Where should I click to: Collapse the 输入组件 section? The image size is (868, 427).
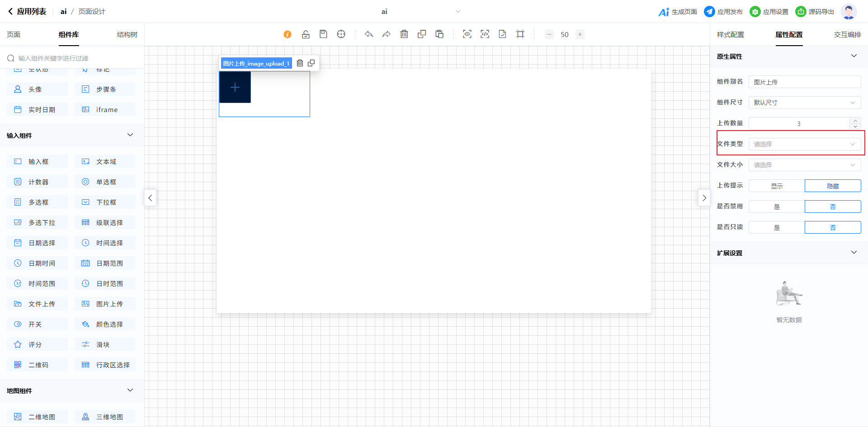(x=130, y=135)
